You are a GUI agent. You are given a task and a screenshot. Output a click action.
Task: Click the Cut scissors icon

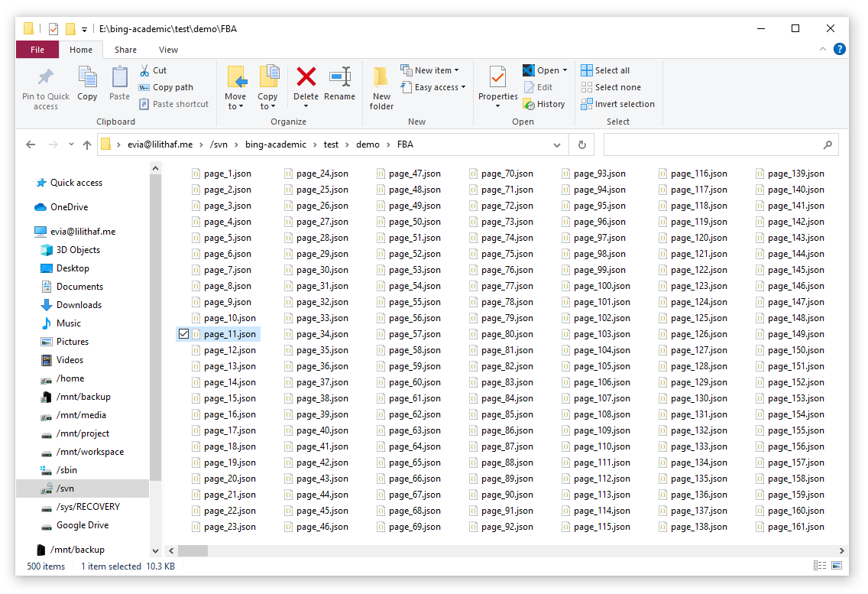(x=144, y=70)
